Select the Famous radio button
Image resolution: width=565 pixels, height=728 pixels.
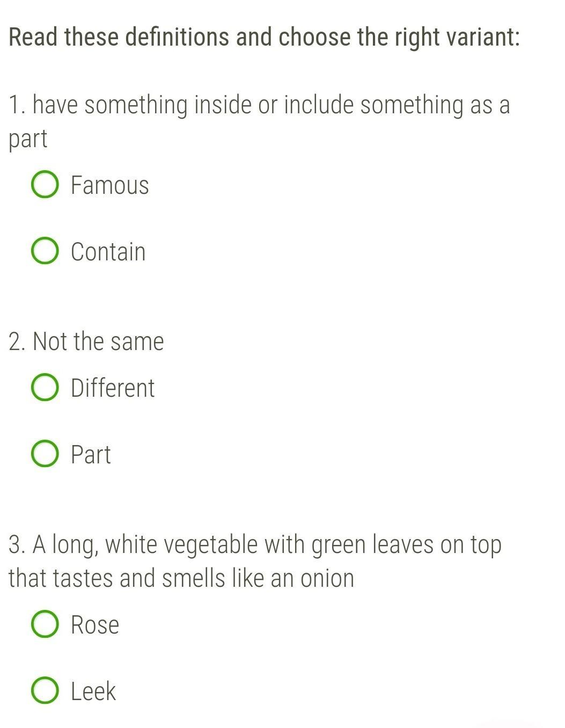45,185
